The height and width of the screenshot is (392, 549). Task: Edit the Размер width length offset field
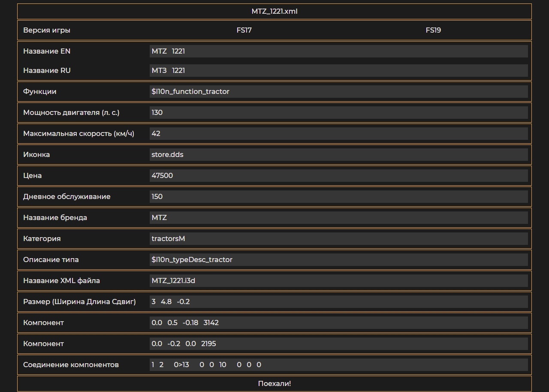(338, 302)
